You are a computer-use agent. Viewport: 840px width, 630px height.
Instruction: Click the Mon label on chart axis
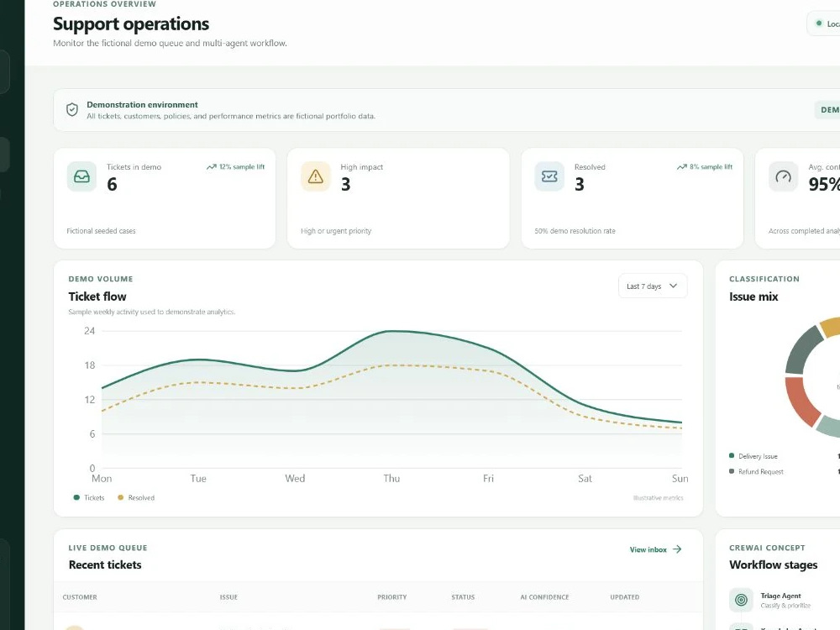tap(102, 479)
